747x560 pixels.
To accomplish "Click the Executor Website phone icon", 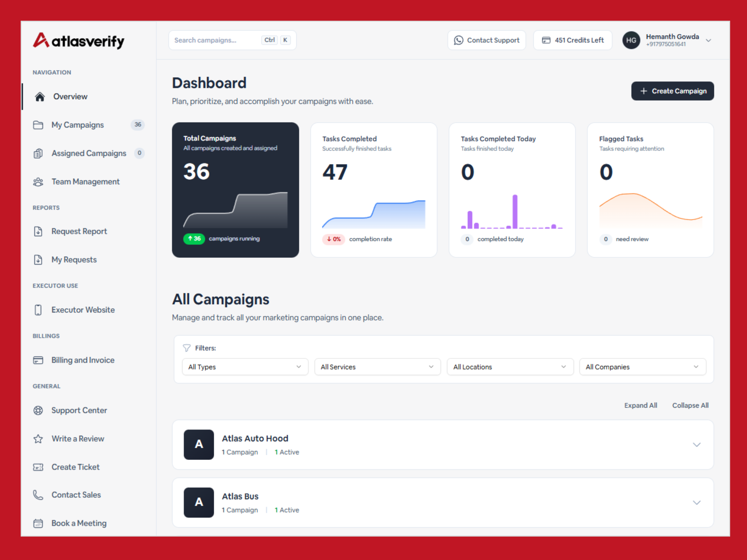I will [x=38, y=310].
